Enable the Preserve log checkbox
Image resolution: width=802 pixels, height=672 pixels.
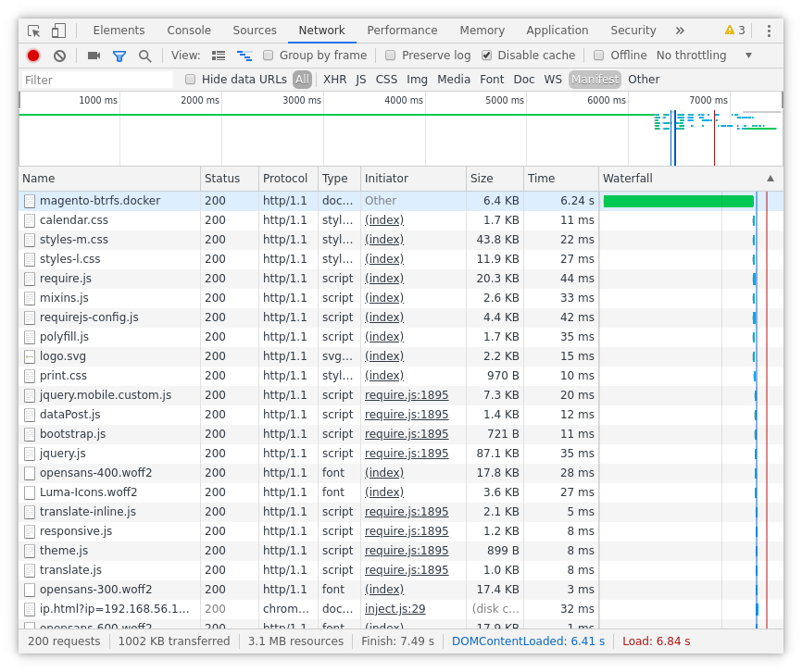click(391, 56)
